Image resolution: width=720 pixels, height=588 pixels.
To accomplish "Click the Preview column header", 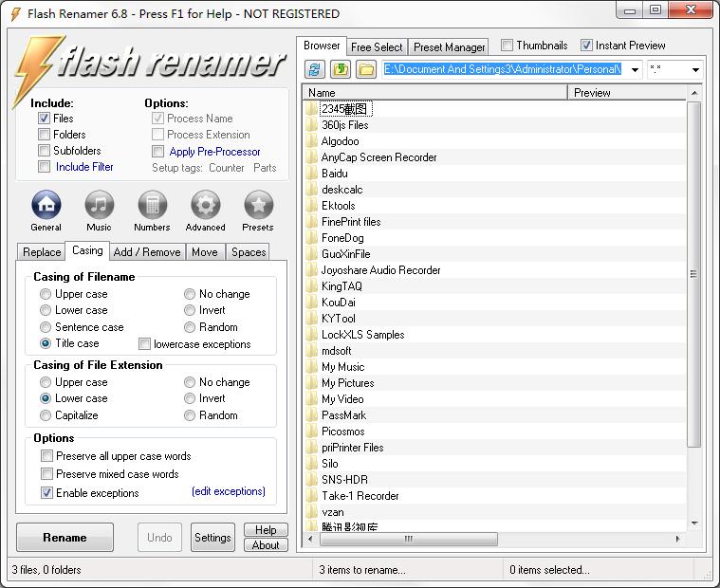I will [627, 93].
